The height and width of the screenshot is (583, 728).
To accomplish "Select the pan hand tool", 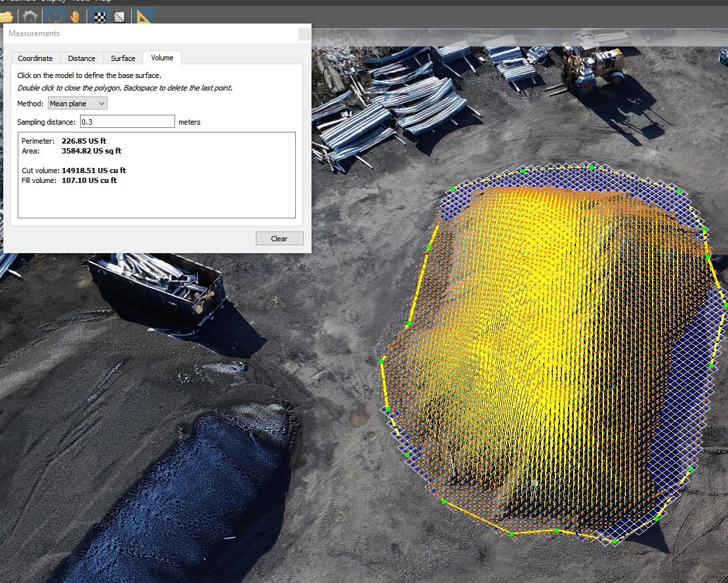I will tap(75, 16).
